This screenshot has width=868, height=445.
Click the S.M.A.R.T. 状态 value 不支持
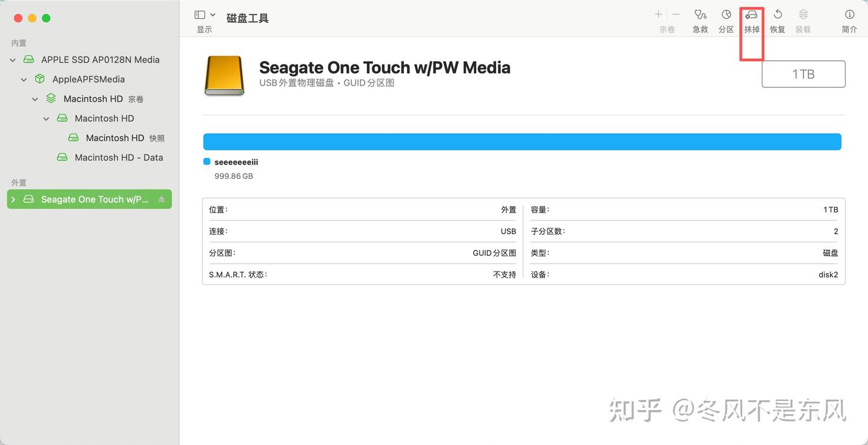(x=505, y=275)
